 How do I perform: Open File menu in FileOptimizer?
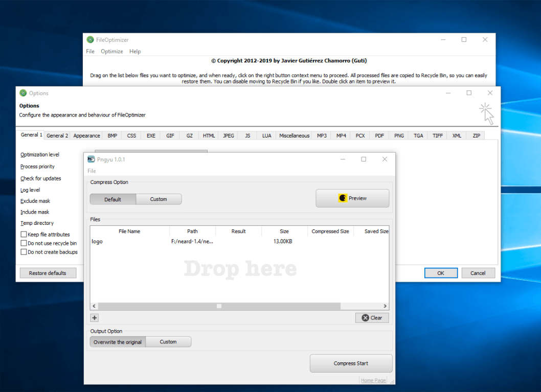pos(90,52)
